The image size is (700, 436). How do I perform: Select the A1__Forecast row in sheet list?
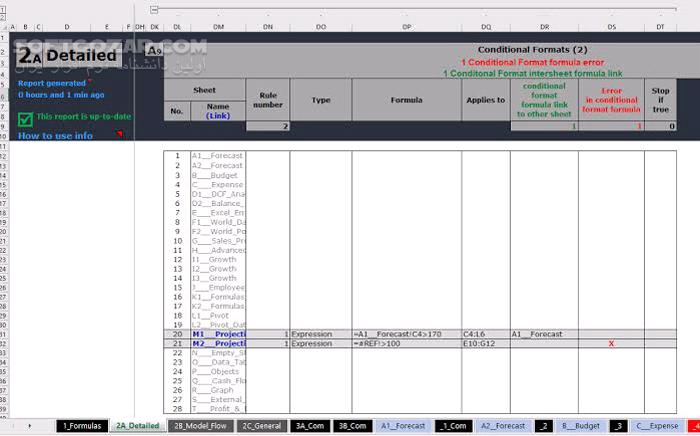(218, 156)
